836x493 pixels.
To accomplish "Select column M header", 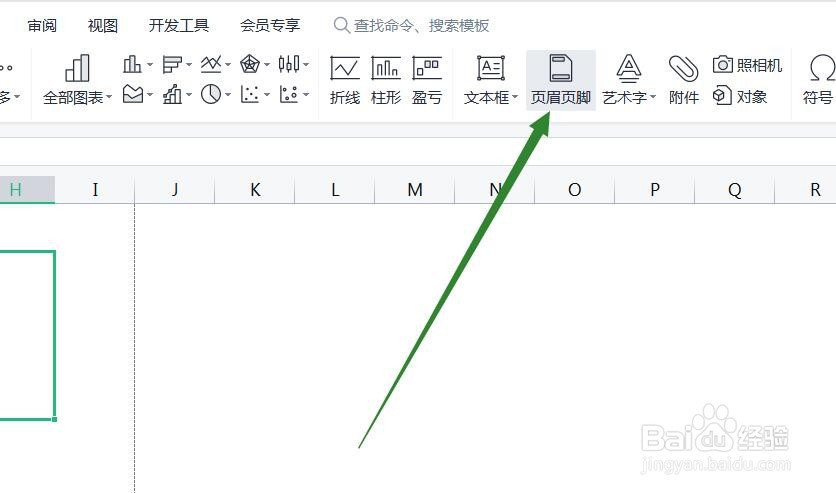I will tap(415, 189).
